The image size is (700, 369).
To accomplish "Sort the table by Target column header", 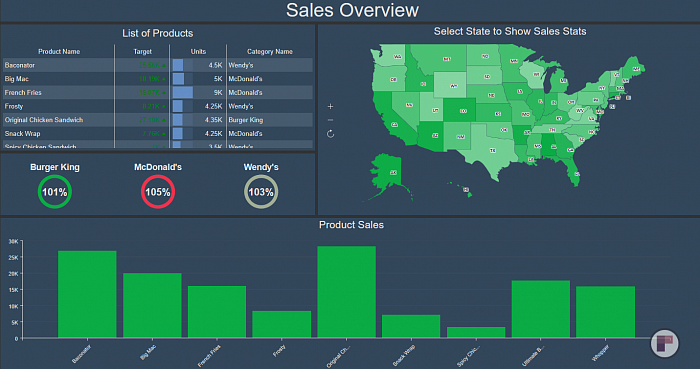I will point(142,52).
